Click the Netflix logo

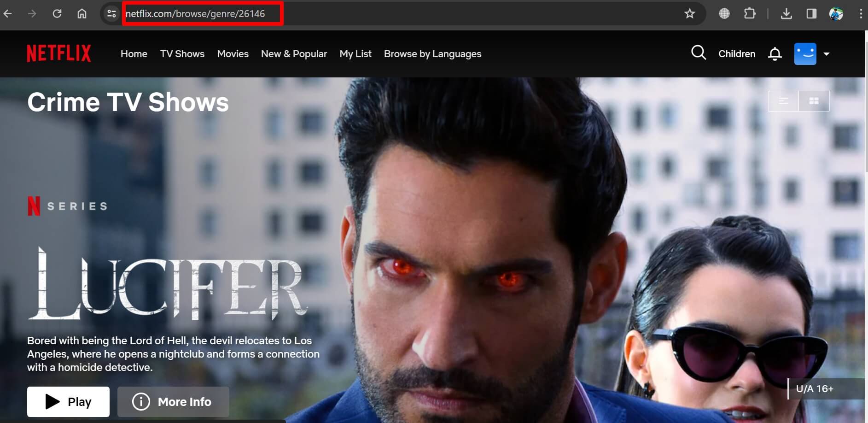59,53
